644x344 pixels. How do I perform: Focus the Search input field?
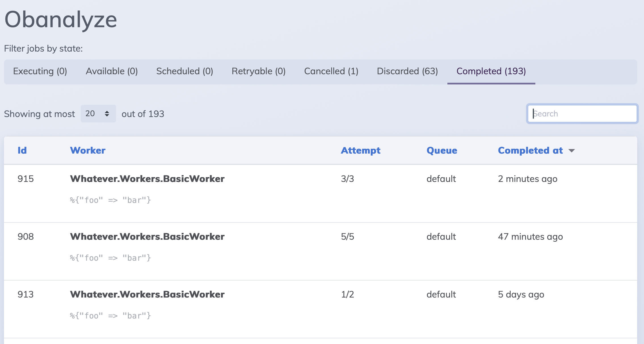582,114
